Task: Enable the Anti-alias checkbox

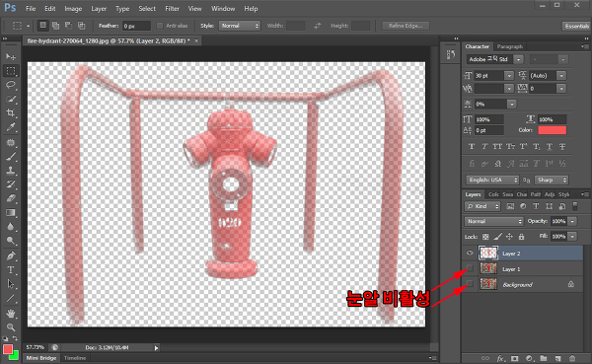Action: (160, 26)
